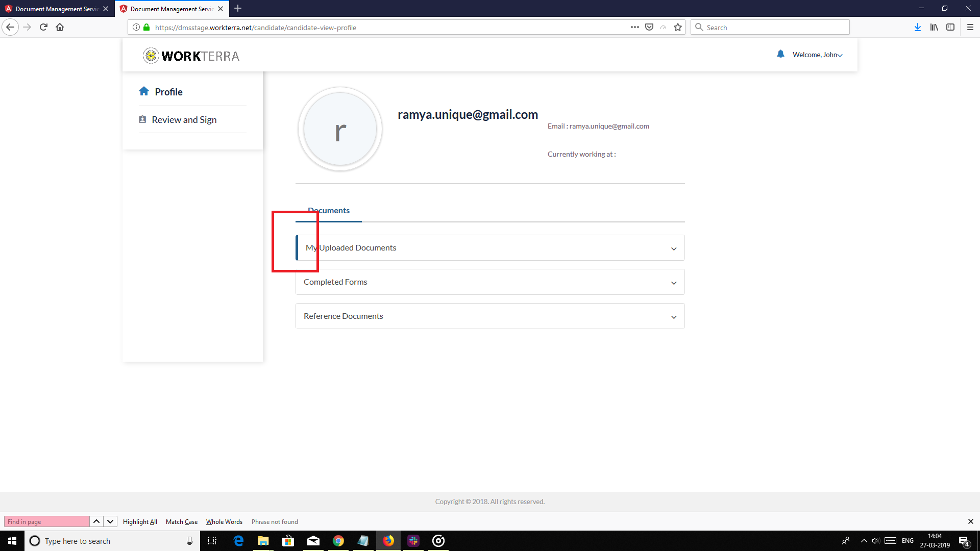The height and width of the screenshot is (551, 980).
Task: Select the Profile home icon in sidebar
Action: pos(144,91)
